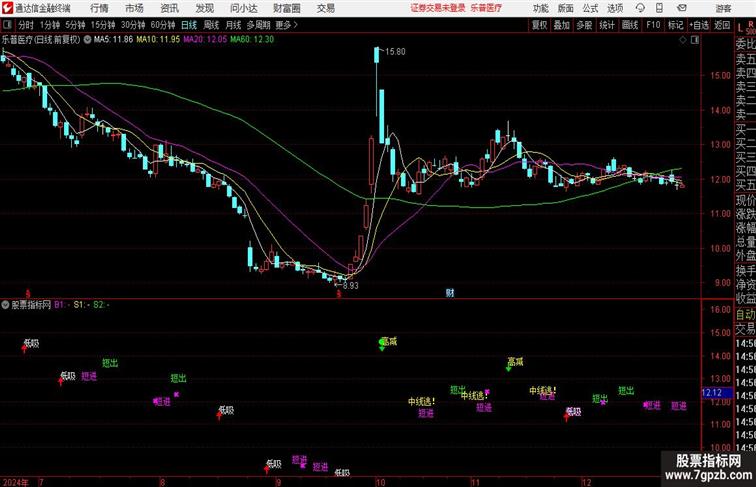Click the MA10: 11.95 indicator value
The image size is (756, 487).
(158, 40)
